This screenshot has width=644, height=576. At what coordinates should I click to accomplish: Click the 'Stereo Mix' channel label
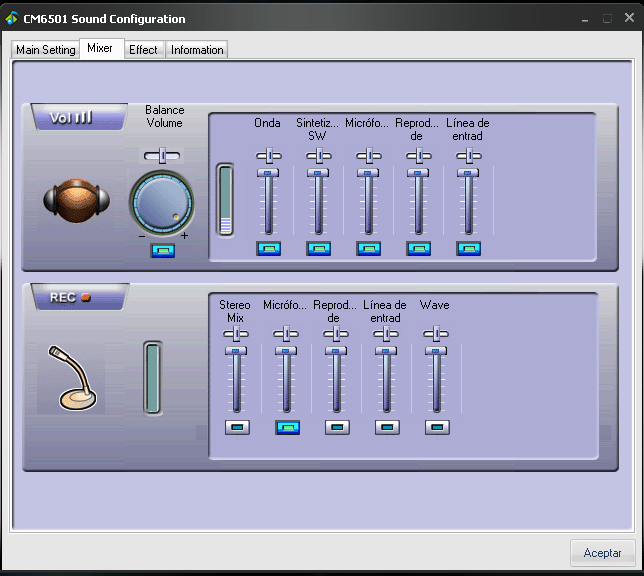[235, 311]
